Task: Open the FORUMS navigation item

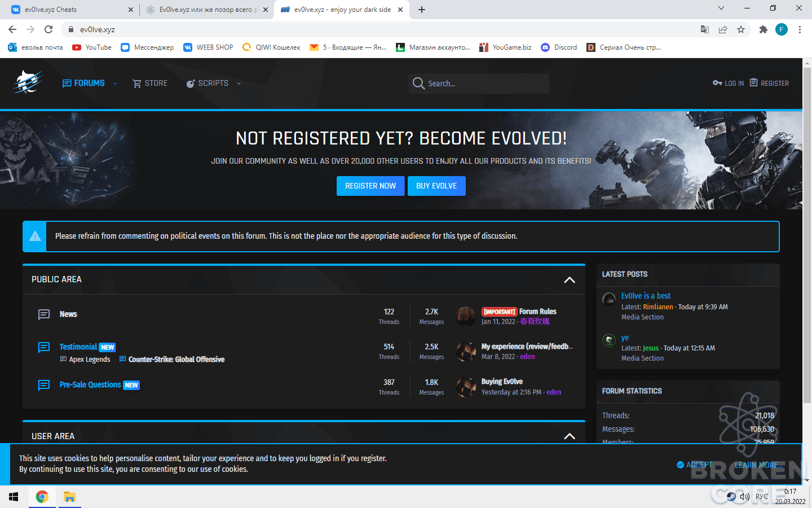Action: point(83,83)
